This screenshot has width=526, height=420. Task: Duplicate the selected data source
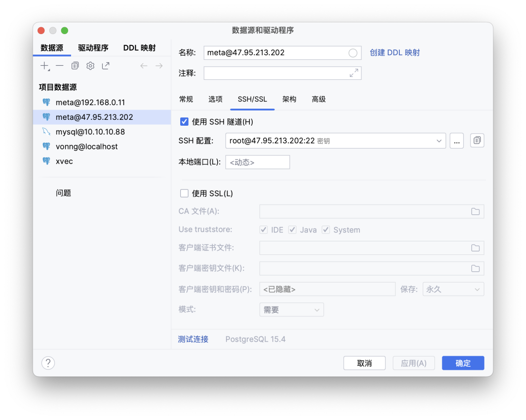(75, 65)
